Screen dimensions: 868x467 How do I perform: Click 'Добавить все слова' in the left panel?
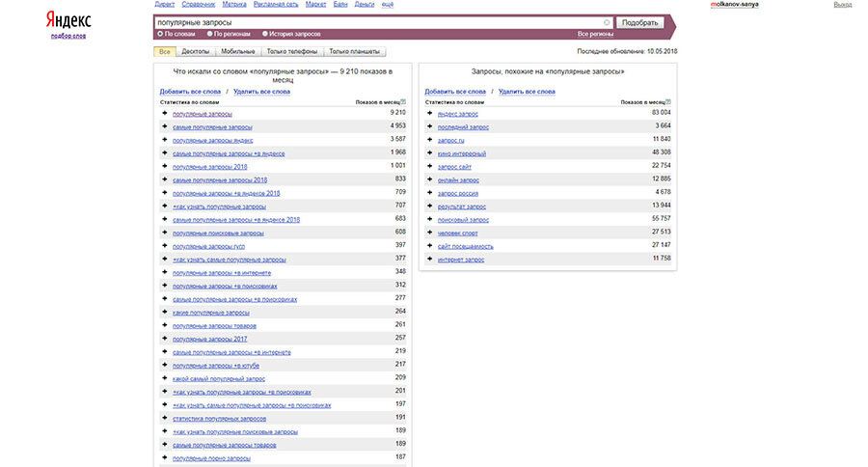[190, 92]
